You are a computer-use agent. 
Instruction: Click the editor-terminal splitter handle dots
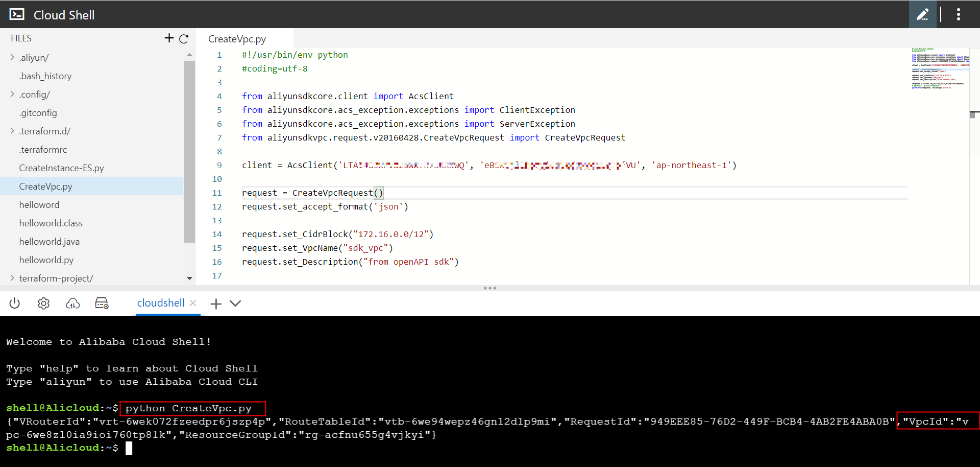[490, 288]
